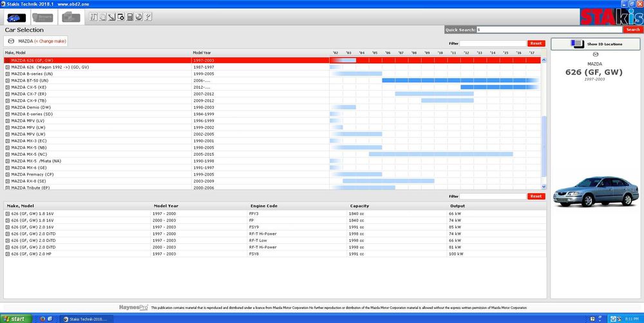Click the Output column header
This screenshot has width=644, height=323.
point(457,206)
